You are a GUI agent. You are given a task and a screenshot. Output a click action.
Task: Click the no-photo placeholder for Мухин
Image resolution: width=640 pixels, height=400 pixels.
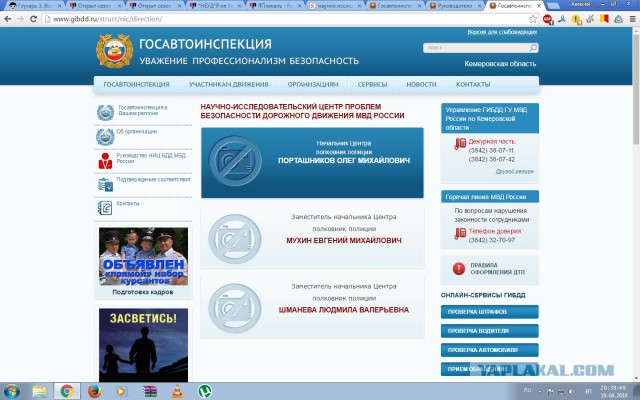[235, 239]
